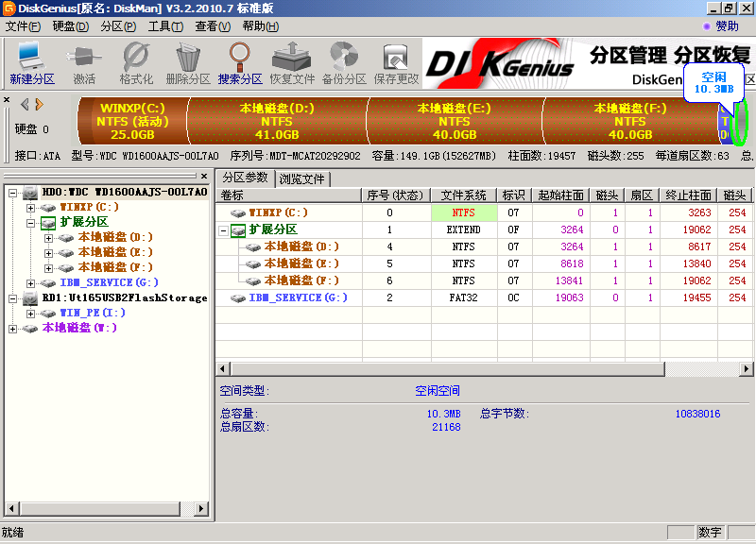756x544 pixels.
Task: Collapse the HD0 disk tree node
Action: [x=12, y=194]
